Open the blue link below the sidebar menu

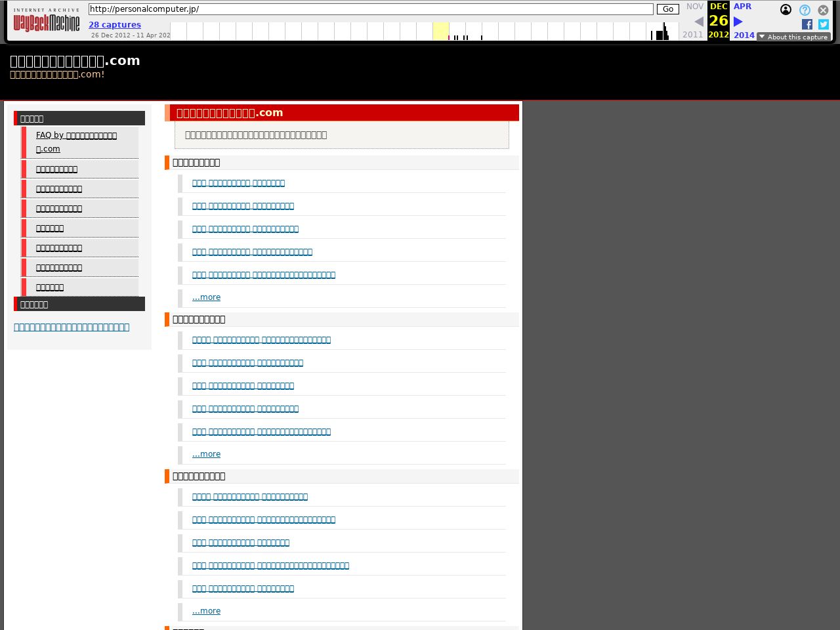click(x=72, y=327)
